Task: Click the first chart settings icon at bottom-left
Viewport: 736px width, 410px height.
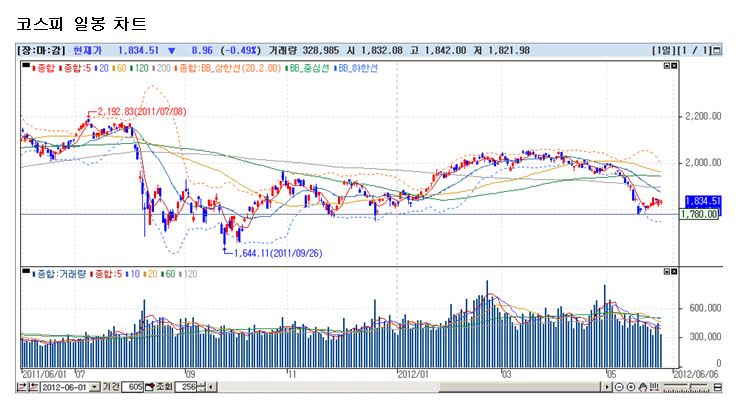Action: pos(20,386)
